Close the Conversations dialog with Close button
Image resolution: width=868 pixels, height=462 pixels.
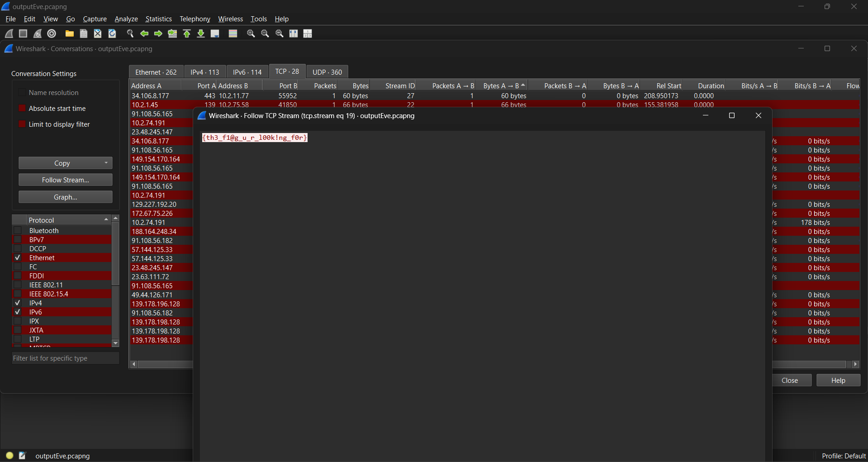coord(790,380)
